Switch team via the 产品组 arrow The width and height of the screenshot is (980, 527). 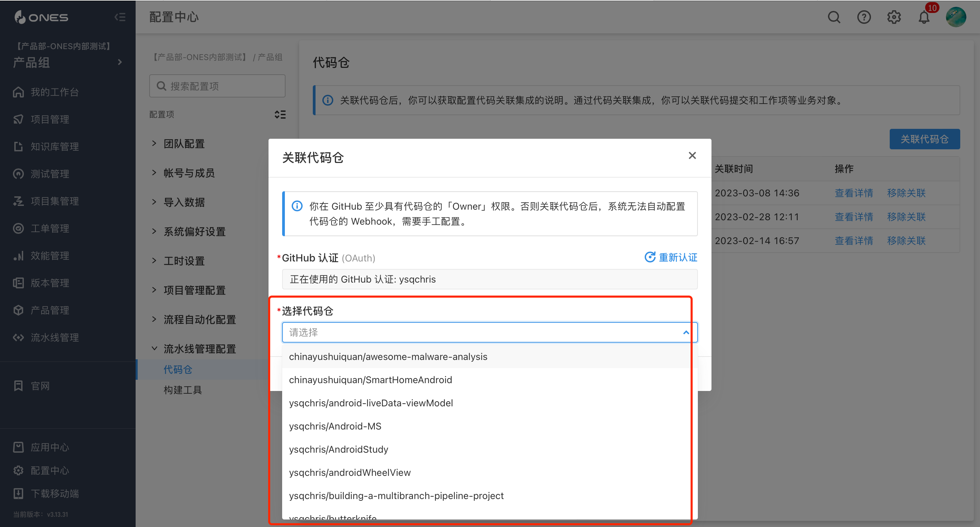120,62
